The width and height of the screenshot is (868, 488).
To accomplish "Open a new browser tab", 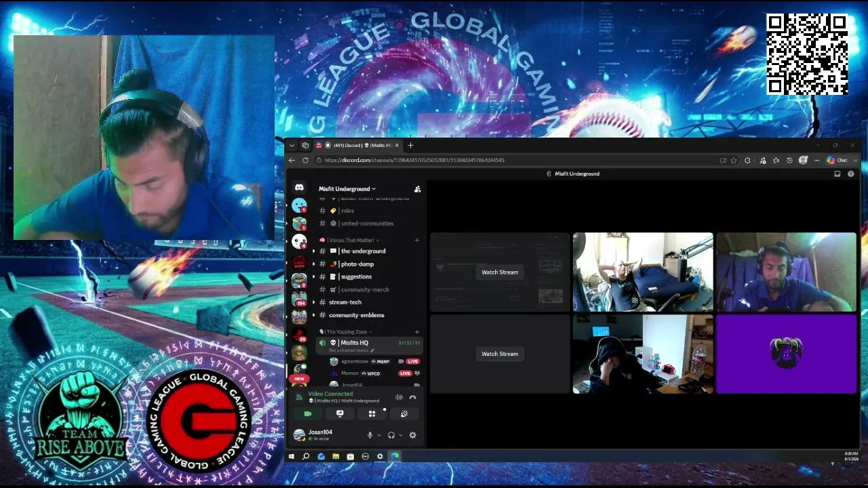I will tap(410, 146).
